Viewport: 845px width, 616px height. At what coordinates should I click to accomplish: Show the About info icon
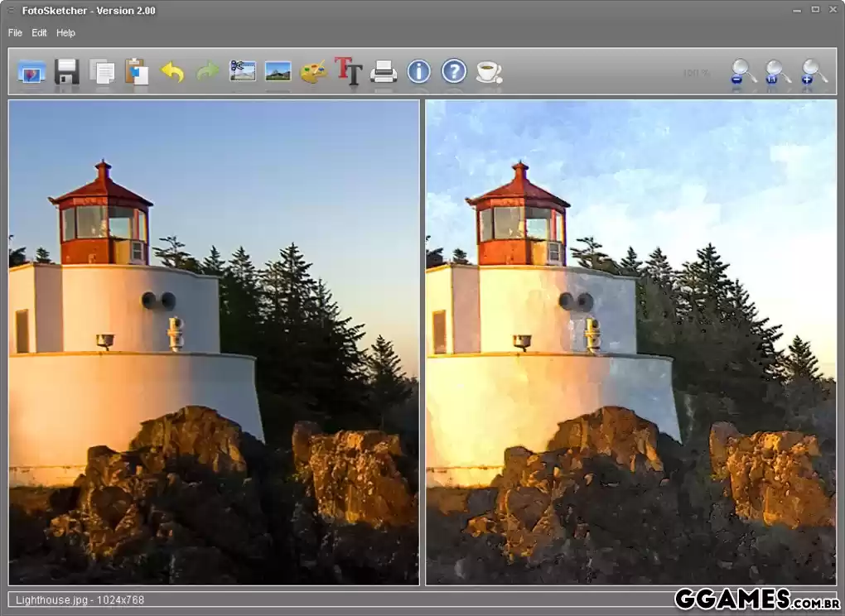419,72
